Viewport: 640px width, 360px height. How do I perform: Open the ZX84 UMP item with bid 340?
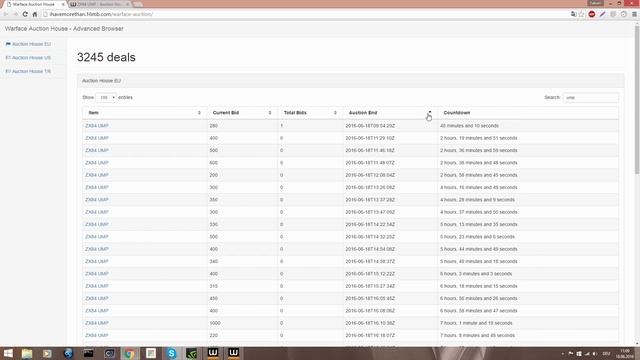pyautogui.click(x=97, y=262)
